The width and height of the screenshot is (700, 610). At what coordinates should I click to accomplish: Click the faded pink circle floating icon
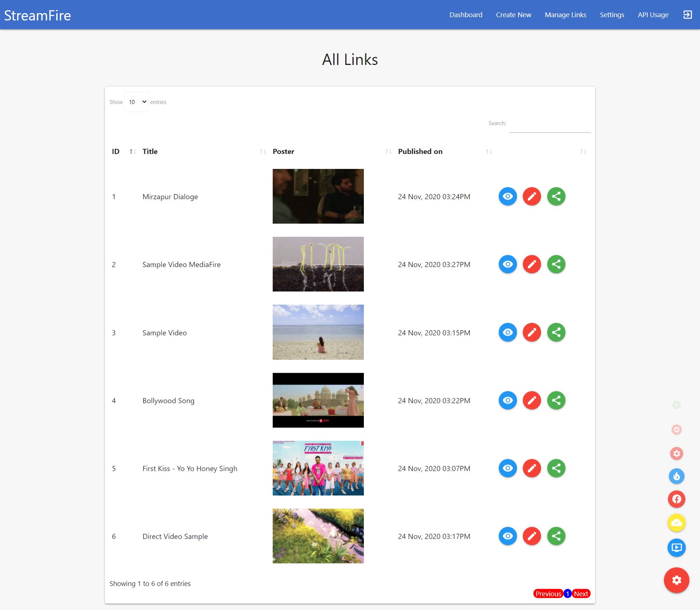pos(677,429)
